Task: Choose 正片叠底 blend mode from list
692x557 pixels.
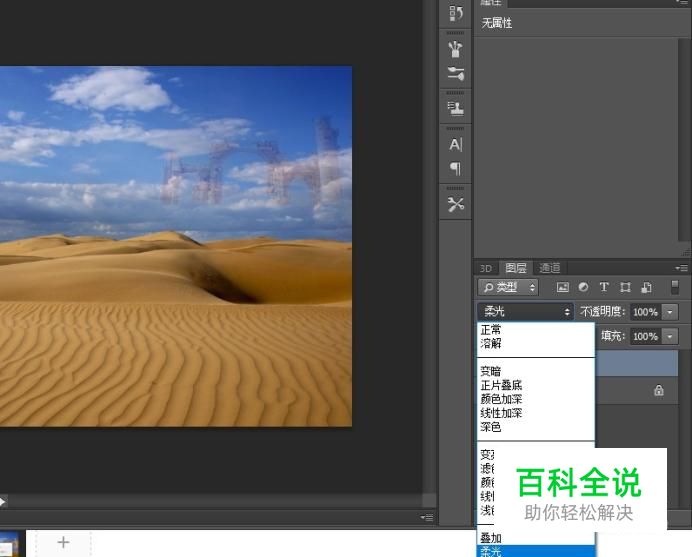Action: coord(536,385)
